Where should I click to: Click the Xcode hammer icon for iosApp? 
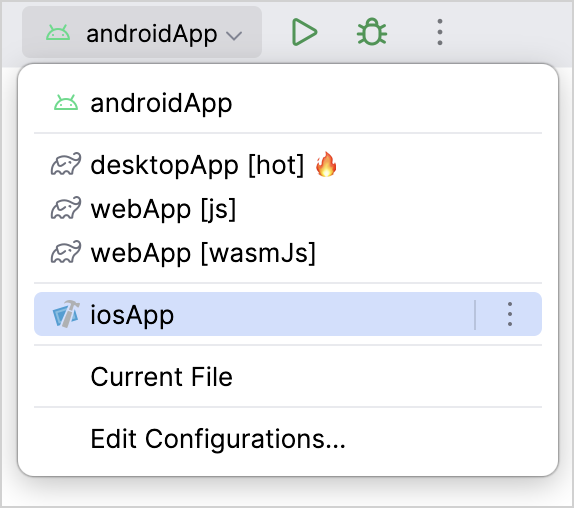(x=66, y=314)
